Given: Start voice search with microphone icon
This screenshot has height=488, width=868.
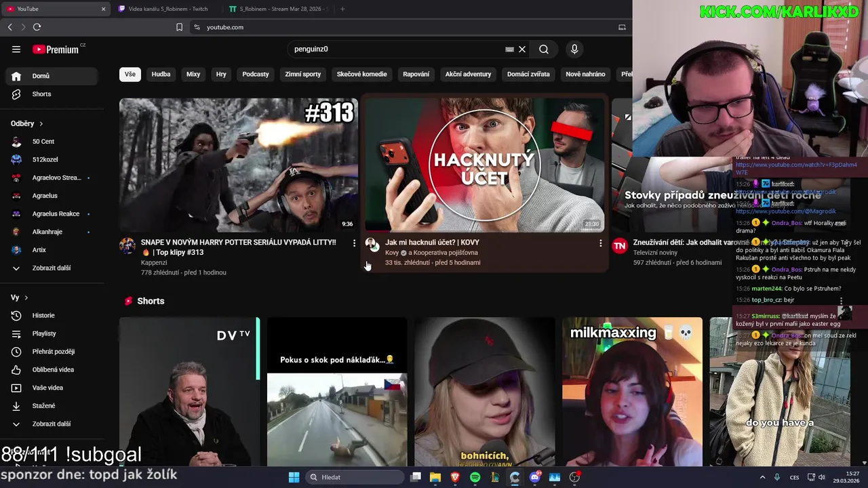Looking at the screenshot, I should [x=574, y=49].
